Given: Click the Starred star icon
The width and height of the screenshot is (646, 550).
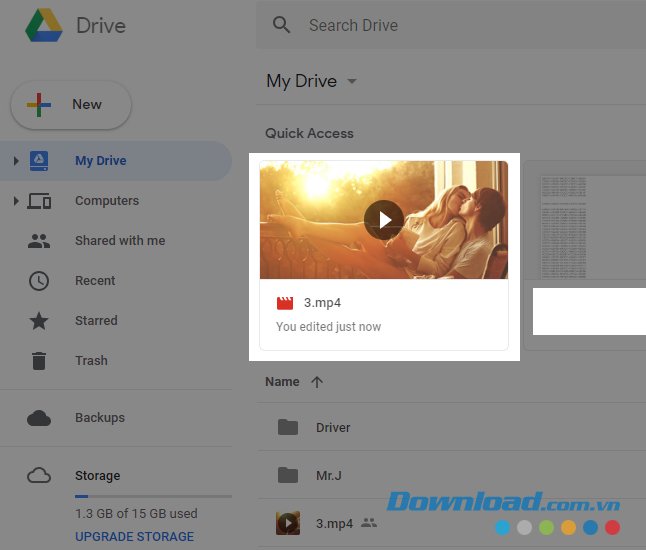Looking at the screenshot, I should pos(39,321).
